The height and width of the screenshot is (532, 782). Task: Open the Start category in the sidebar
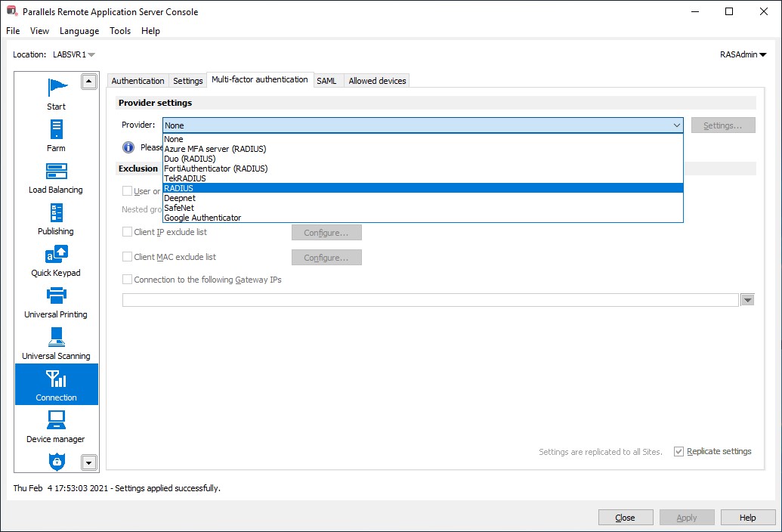point(57,94)
